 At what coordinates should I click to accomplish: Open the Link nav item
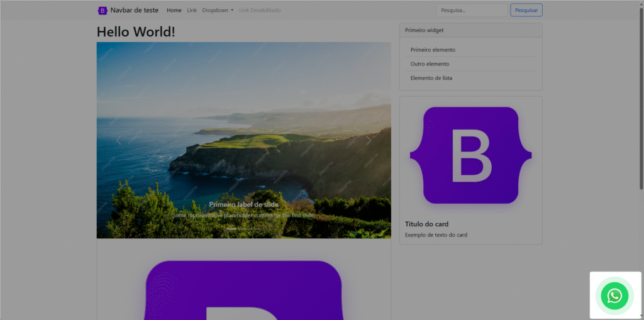[192, 10]
